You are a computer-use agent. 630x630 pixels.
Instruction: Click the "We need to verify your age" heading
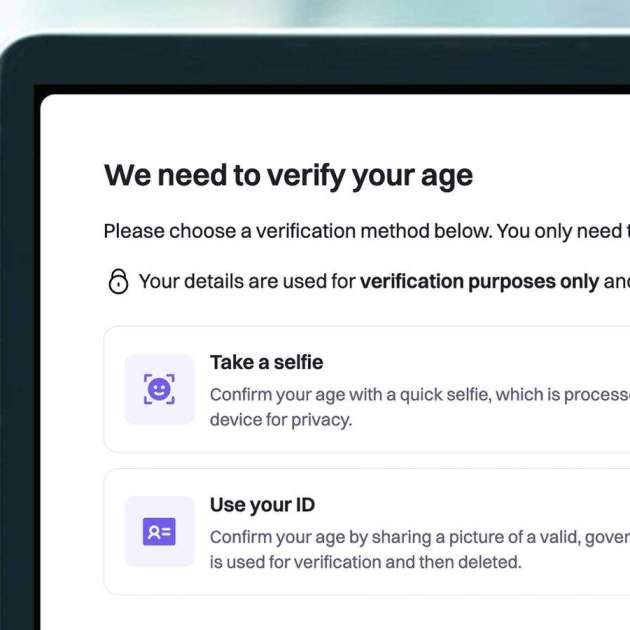point(288,176)
